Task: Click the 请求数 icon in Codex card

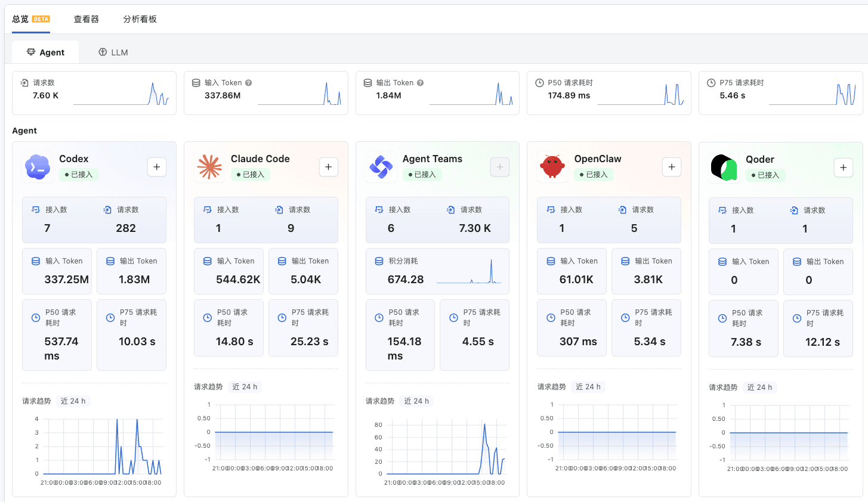Action: (x=107, y=210)
